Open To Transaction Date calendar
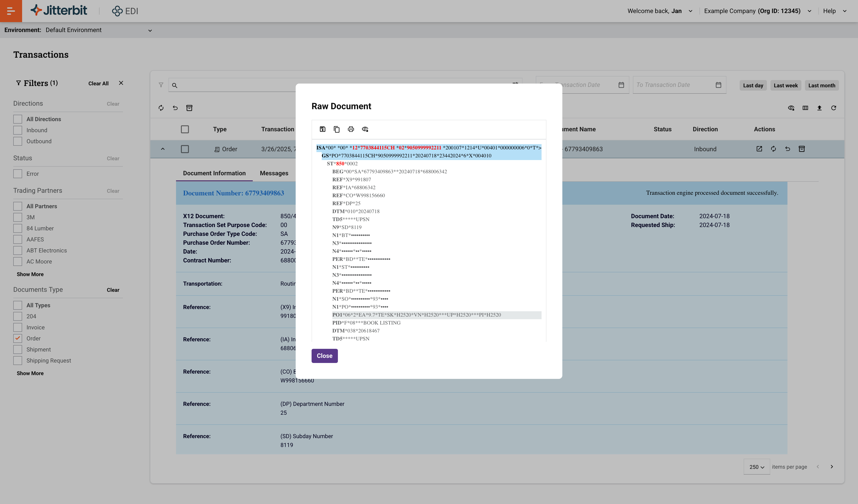This screenshot has height=504, width=858. click(x=718, y=85)
